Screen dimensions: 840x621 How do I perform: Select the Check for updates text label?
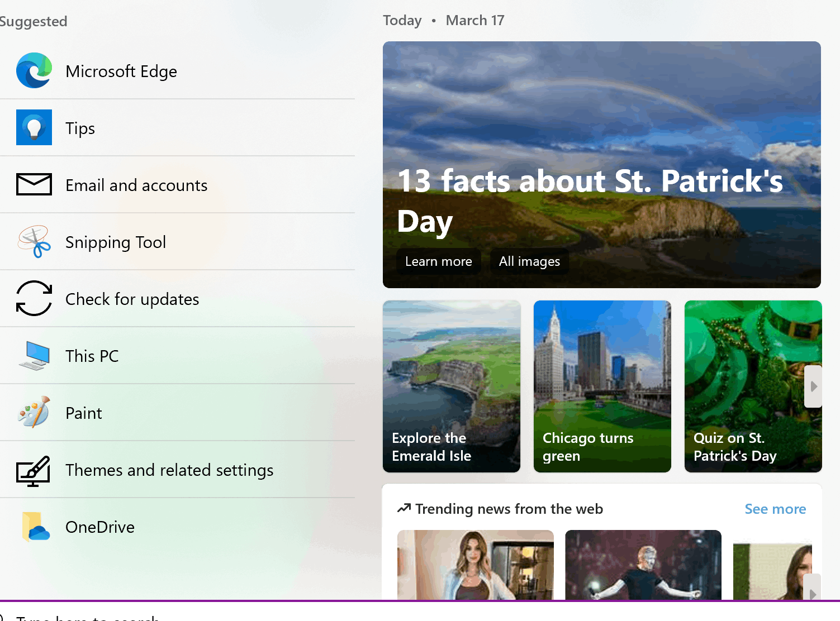click(x=132, y=299)
